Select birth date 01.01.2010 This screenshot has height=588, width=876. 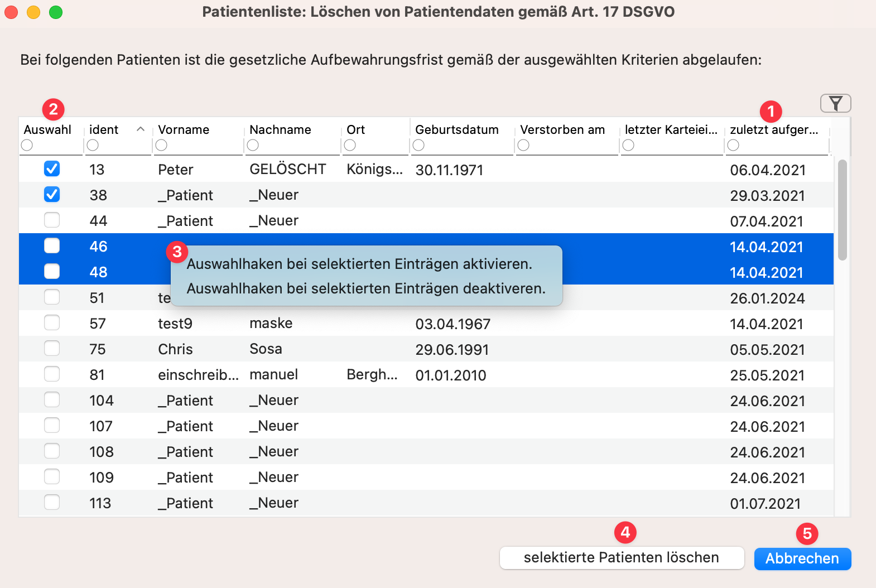click(451, 375)
